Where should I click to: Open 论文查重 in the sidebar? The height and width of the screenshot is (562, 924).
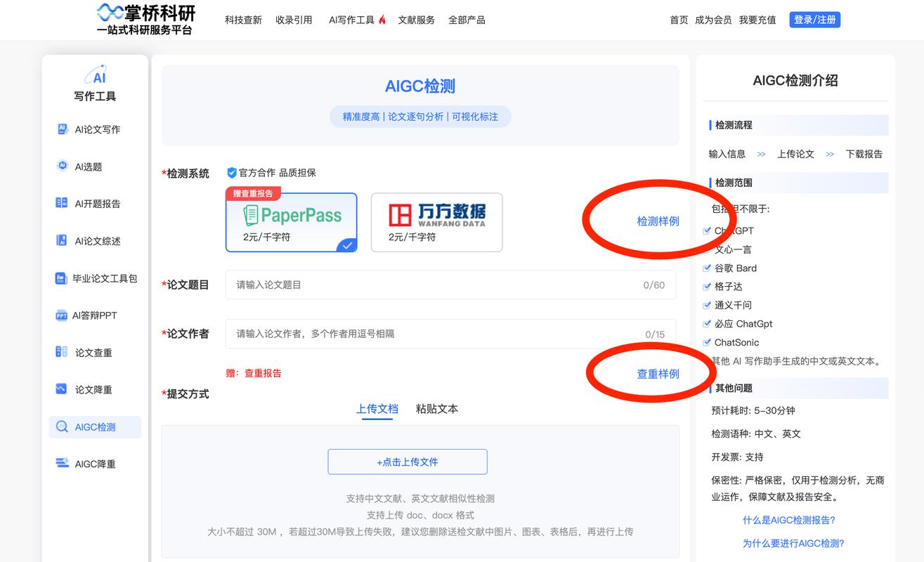pyautogui.click(x=93, y=353)
